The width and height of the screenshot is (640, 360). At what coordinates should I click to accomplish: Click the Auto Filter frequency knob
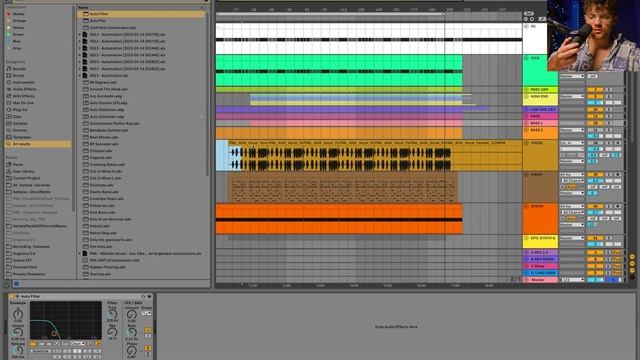click(112, 314)
